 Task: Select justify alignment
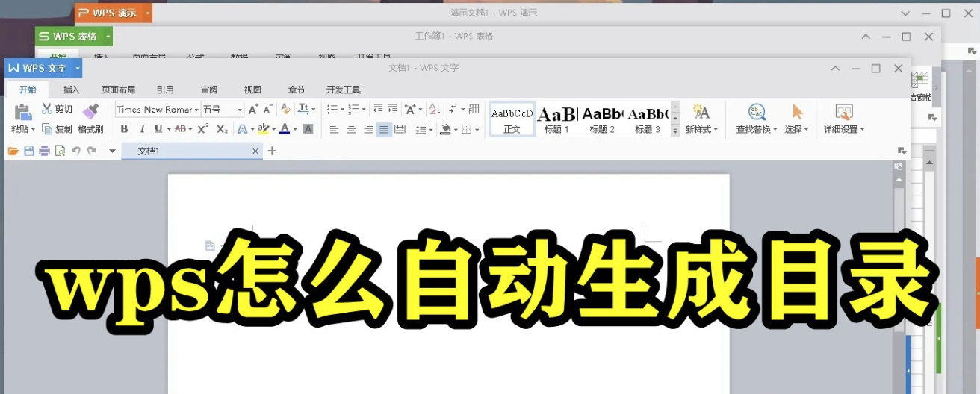pos(384,129)
